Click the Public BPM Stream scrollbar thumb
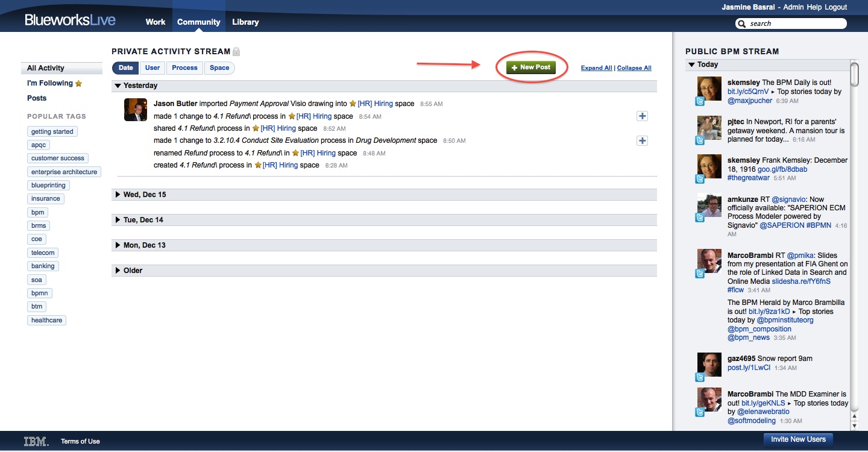The image size is (868, 452). click(854, 76)
